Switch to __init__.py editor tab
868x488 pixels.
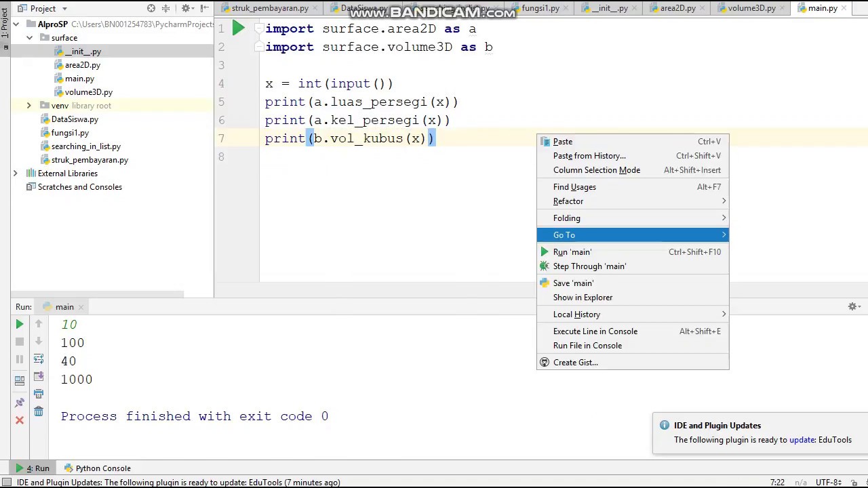pos(610,8)
